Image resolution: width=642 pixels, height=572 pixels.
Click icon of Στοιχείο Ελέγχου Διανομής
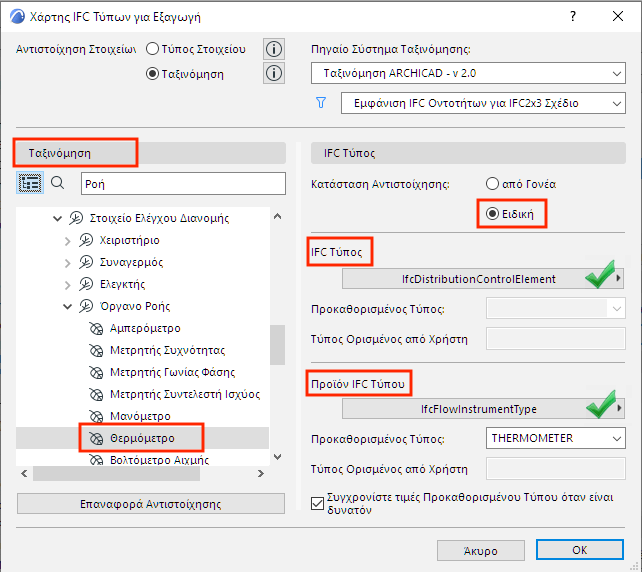click(x=76, y=218)
